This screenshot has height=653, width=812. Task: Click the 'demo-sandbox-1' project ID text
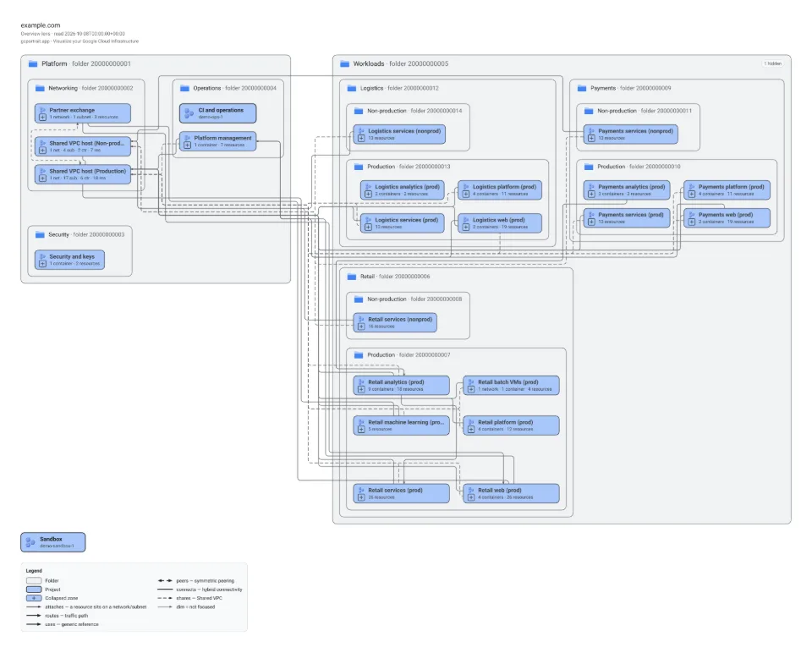57,546
